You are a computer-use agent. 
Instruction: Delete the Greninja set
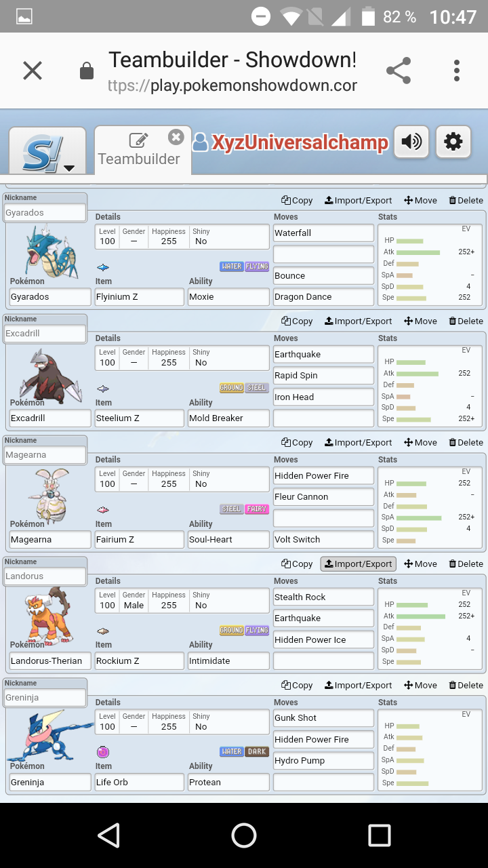click(466, 685)
